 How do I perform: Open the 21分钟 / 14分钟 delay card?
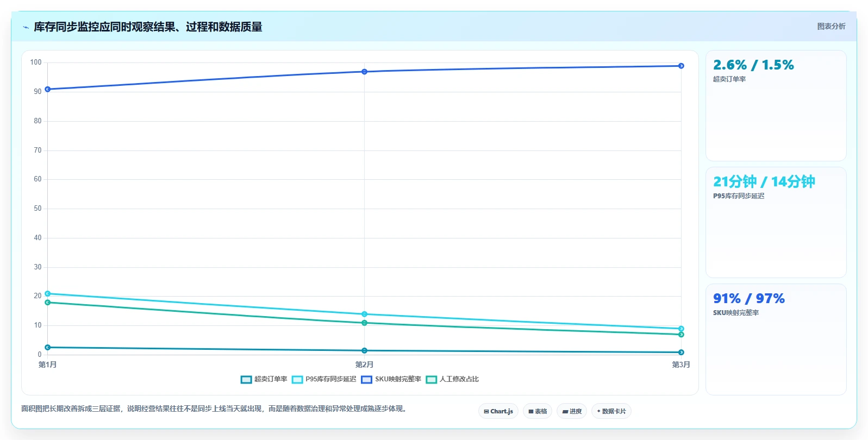(x=776, y=223)
